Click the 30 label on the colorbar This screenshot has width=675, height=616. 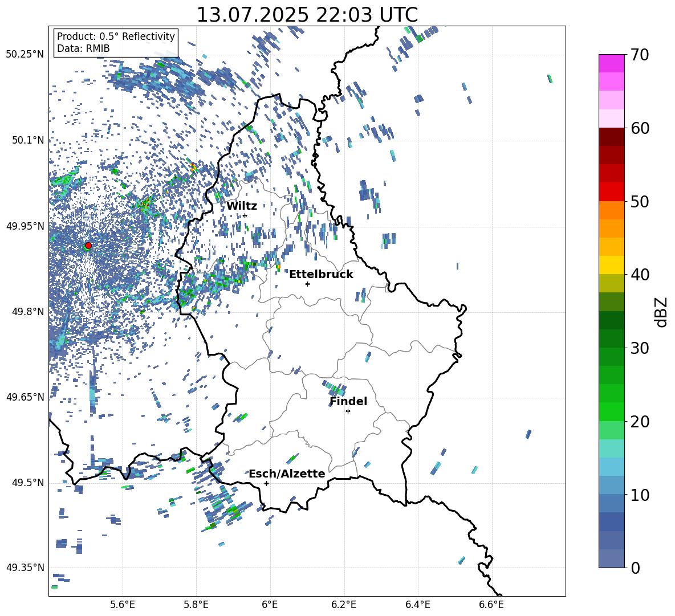pyautogui.click(x=640, y=348)
